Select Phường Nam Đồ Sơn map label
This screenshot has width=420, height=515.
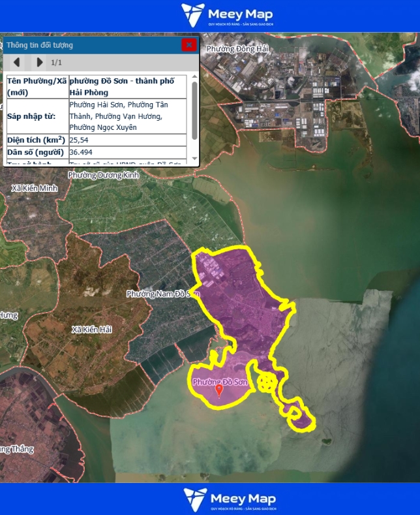coord(162,294)
